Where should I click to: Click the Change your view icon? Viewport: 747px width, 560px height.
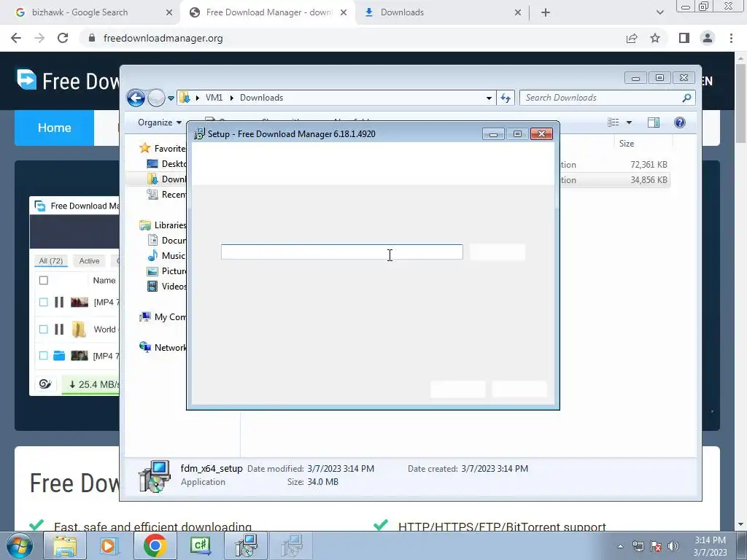[613, 122]
